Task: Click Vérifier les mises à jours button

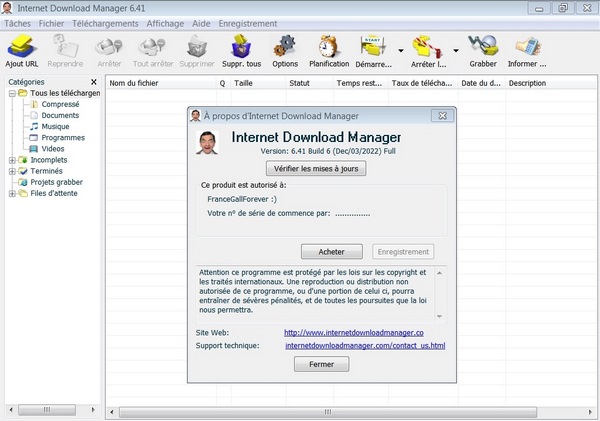Action: pyautogui.click(x=316, y=168)
